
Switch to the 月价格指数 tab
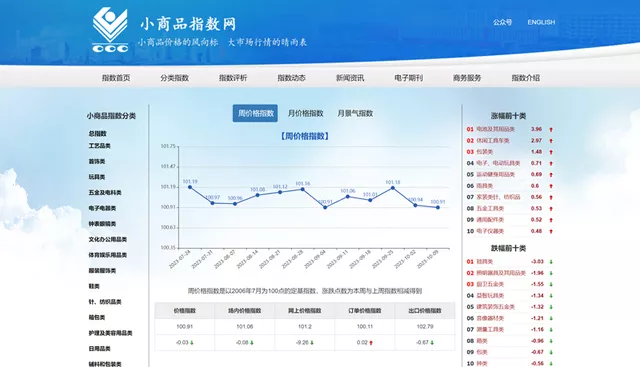tap(305, 113)
